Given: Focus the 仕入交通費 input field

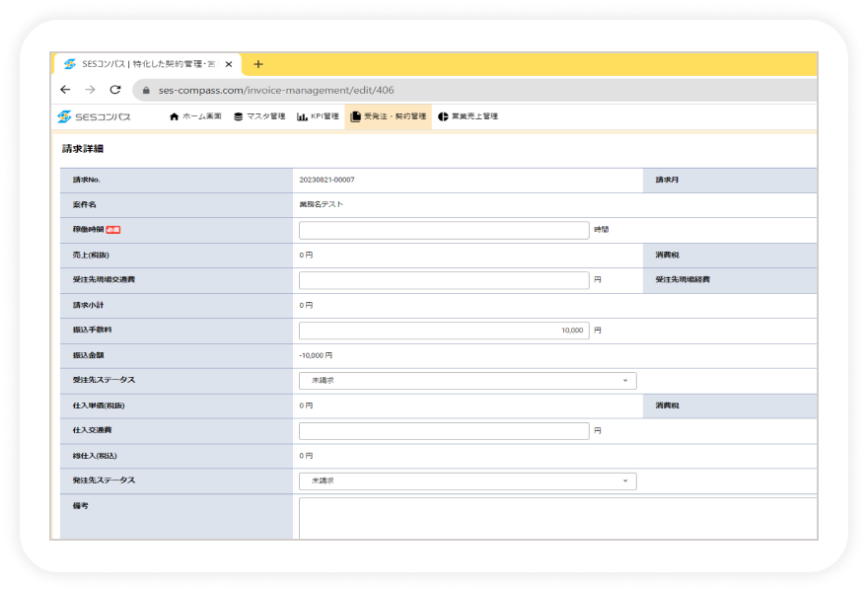Looking at the screenshot, I should pyautogui.click(x=444, y=431).
